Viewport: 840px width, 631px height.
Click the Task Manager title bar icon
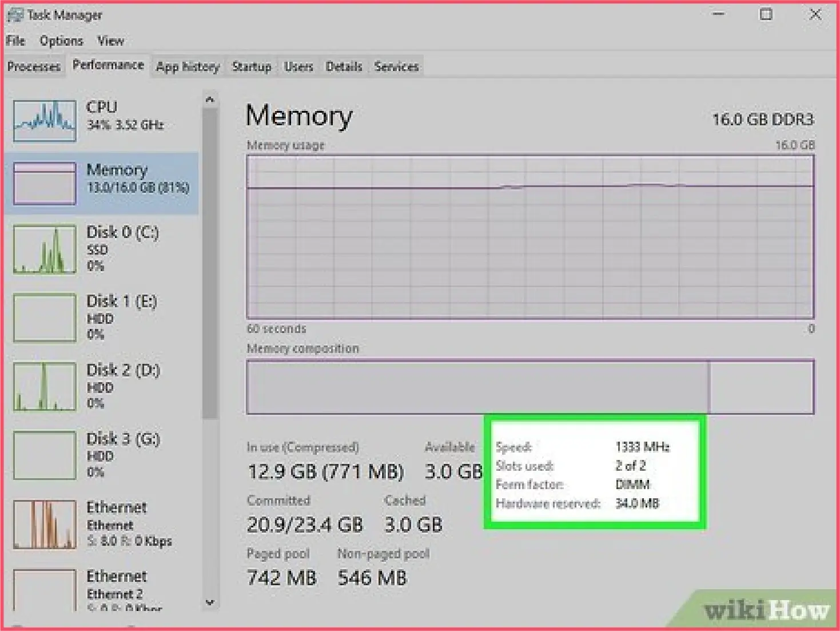pos(15,15)
